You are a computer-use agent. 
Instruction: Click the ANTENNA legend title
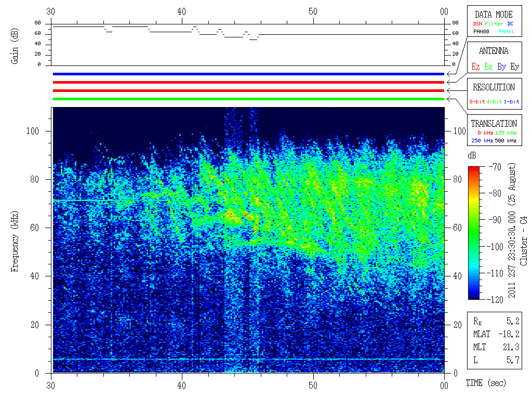click(x=494, y=51)
